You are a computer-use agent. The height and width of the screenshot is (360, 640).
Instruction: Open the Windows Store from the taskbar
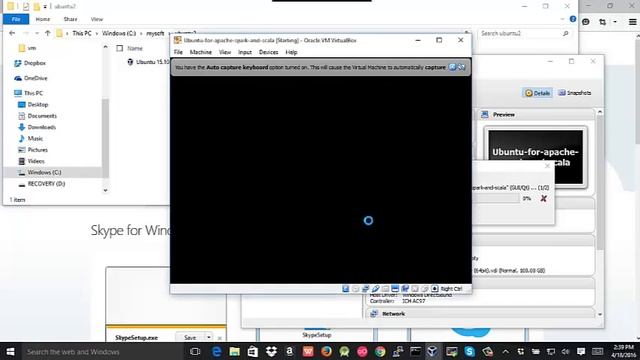pos(253,351)
